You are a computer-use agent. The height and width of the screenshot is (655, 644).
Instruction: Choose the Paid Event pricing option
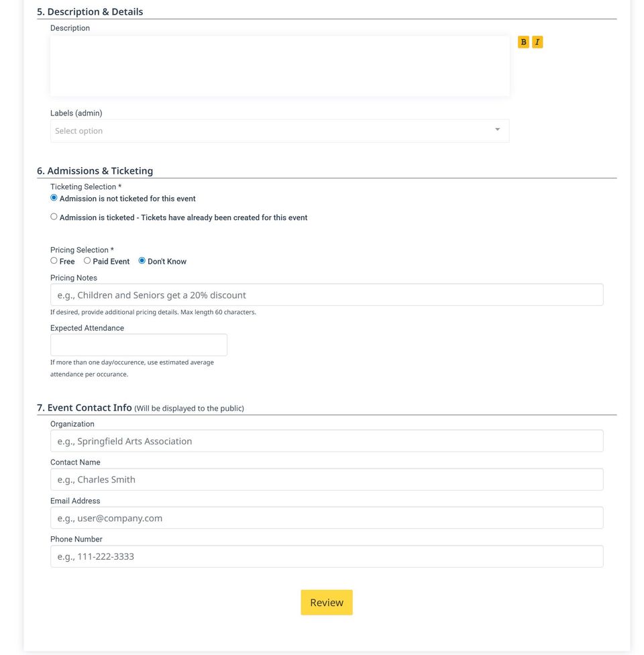pos(87,260)
